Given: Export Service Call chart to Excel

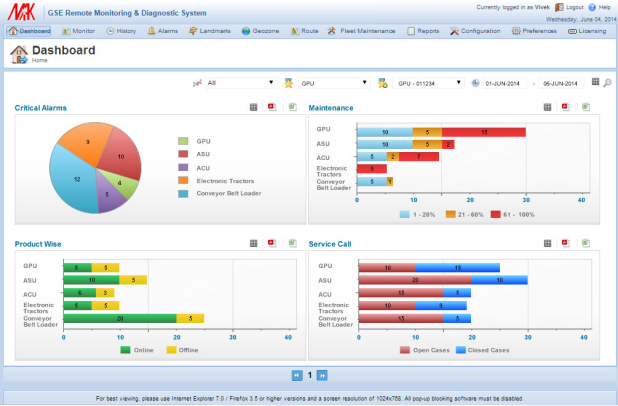Looking at the screenshot, I should click(586, 243).
